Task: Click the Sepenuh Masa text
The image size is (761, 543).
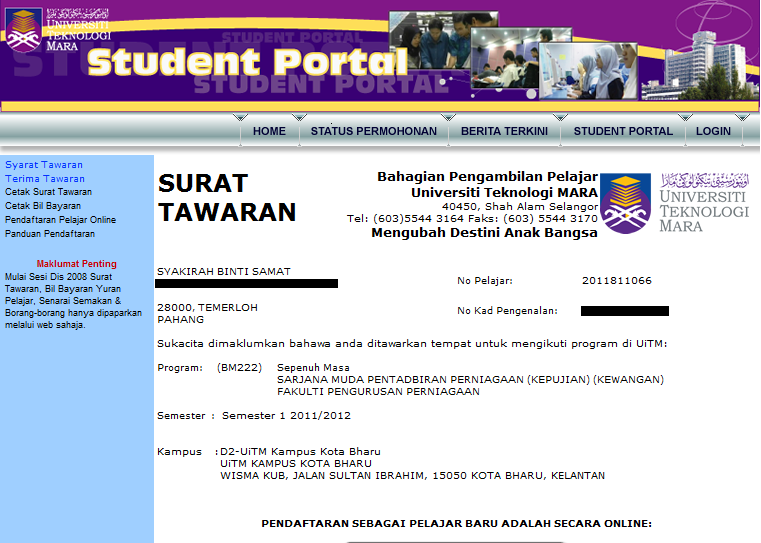Action: pos(313,368)
